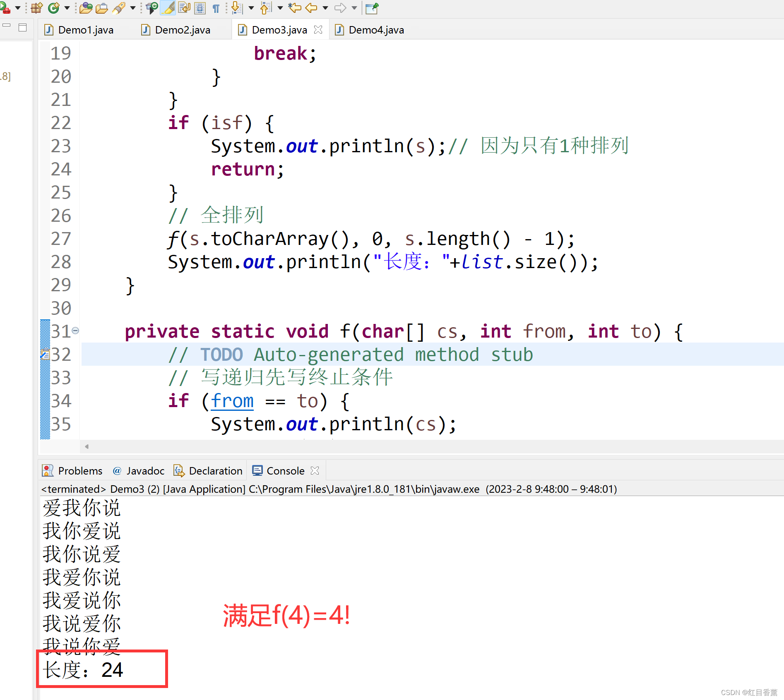Click the Run Last Tool icon
This screenshot has width=784, height=700.
5,7
